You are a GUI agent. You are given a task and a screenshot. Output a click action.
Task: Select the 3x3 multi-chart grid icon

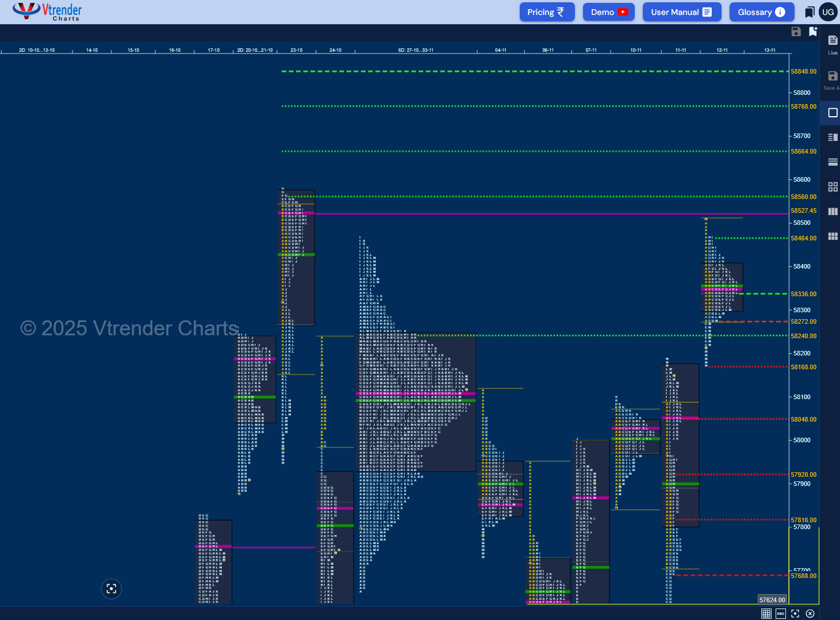[832, 236]
